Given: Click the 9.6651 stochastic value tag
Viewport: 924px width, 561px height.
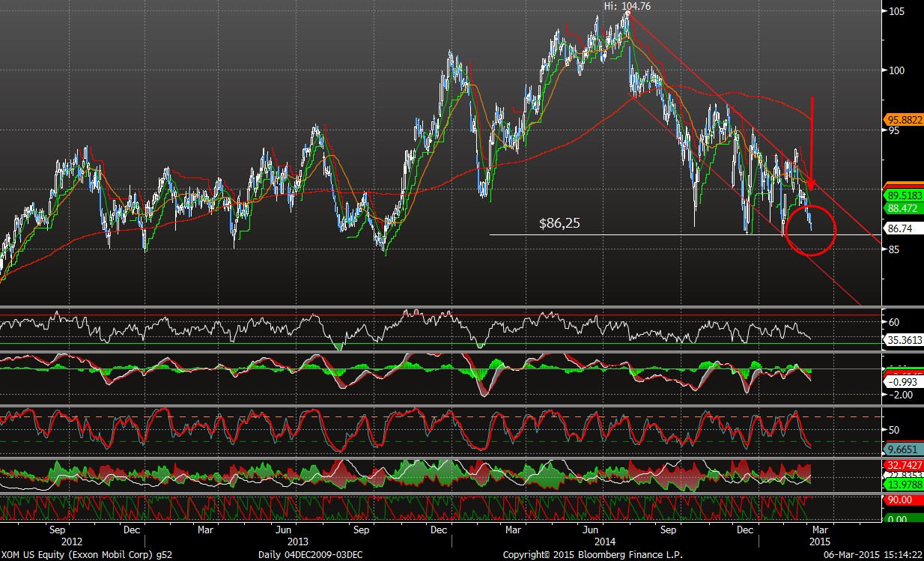Looking at the screenshot, I should click(x=902, y=450).
